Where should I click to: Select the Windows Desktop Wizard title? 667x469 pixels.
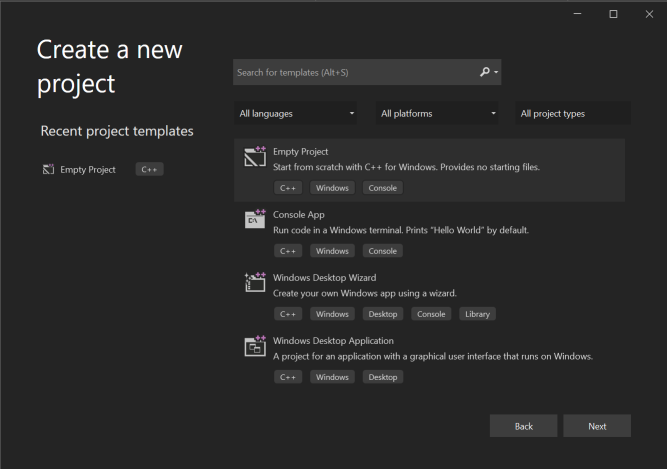[x=325, y=278]
